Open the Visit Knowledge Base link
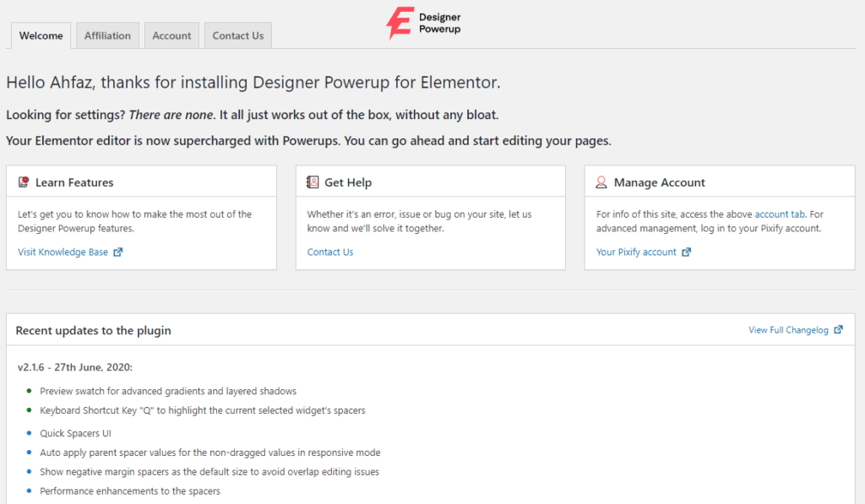The image size is (865, 504). click(x=63, y=252)
